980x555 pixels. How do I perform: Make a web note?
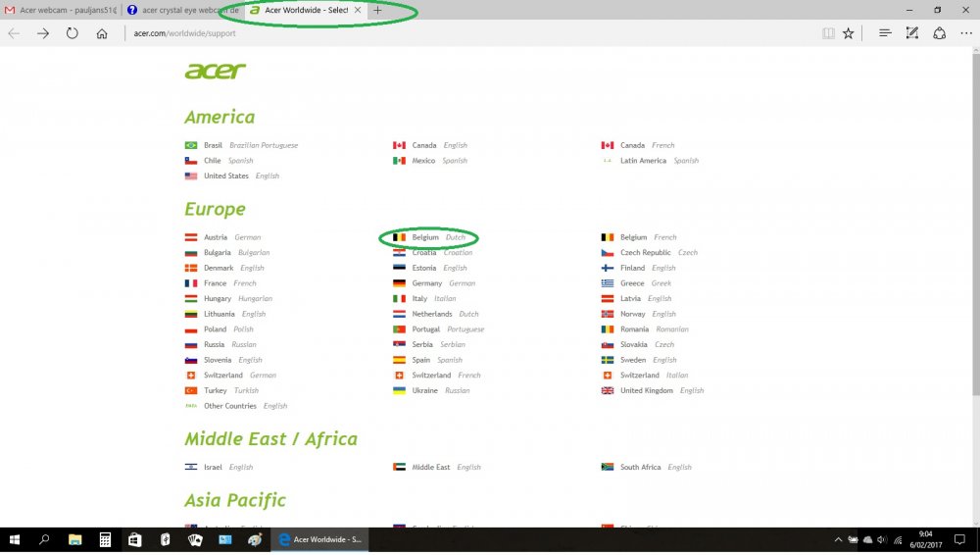pos(911,33)
